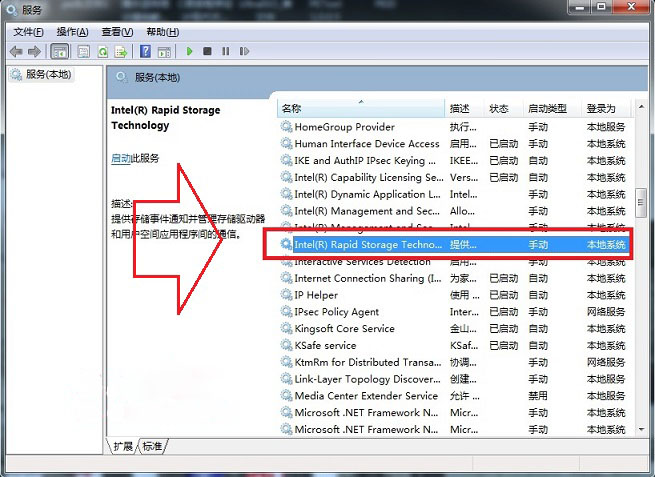The image size is (655, 477).
Task: Sort by the 状态 column header
Action: click(503, 109)
